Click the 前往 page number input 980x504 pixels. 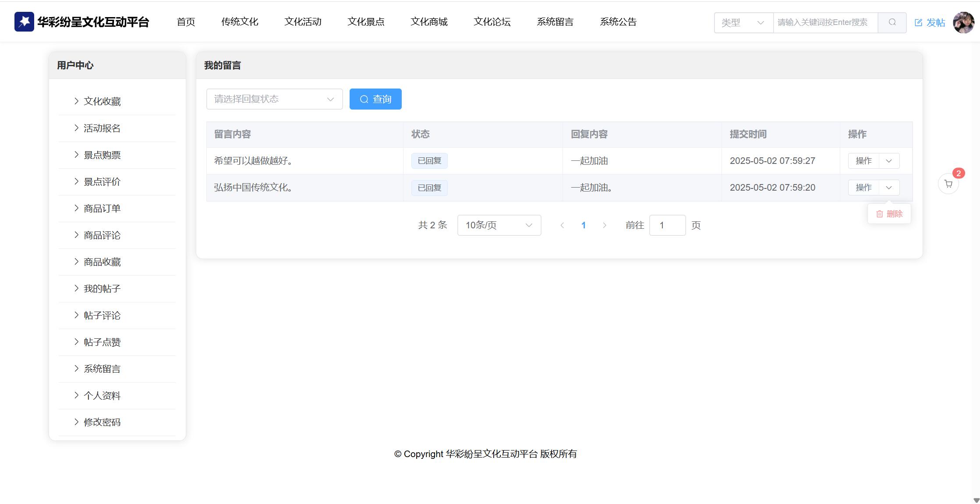pyautogui.click(x=667, y=225)
